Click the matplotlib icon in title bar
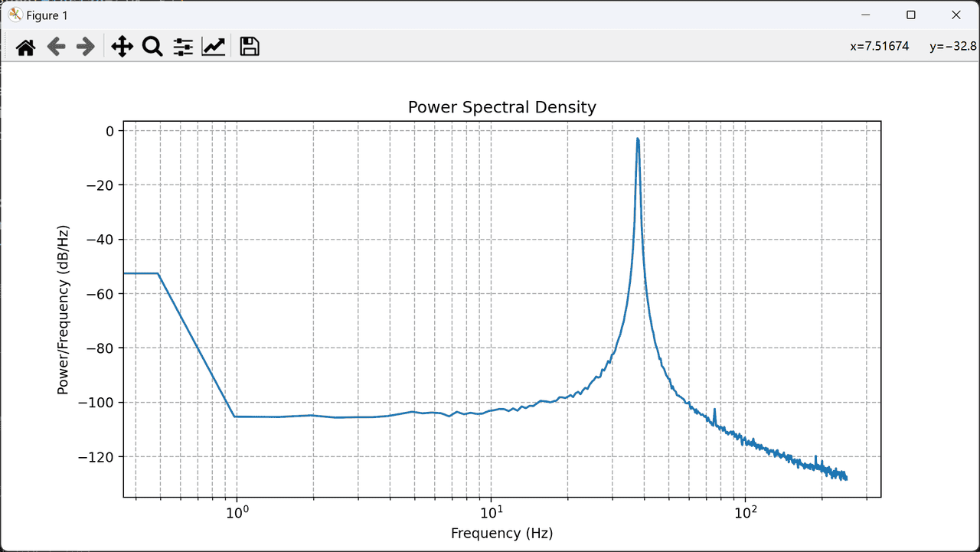This screenshot has width=980, height=552. click(x=15, y=15)
